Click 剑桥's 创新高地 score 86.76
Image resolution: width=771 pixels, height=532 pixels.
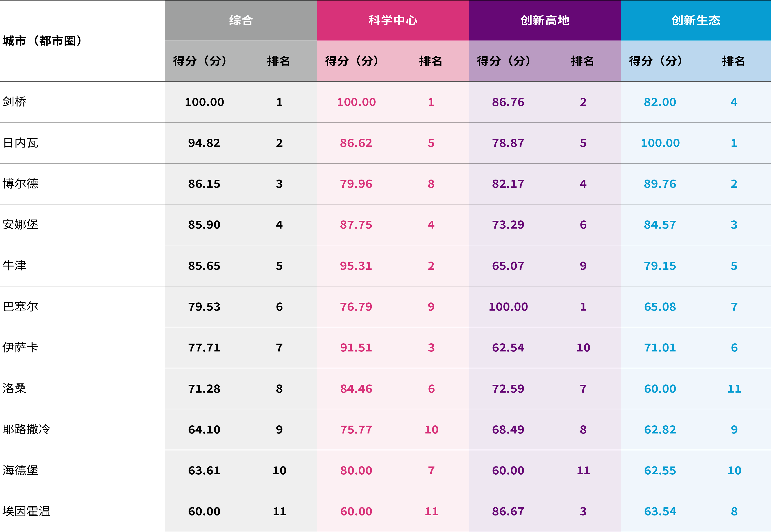(508, 102)
